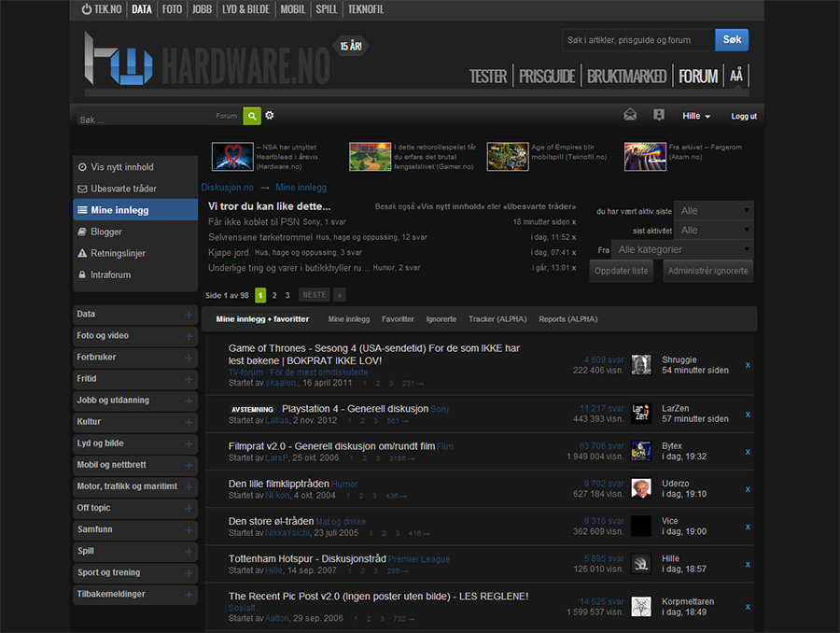Viewport: 840px width, 633px height.
Task: Go to page 2 of the list
Action: (273, 295)
